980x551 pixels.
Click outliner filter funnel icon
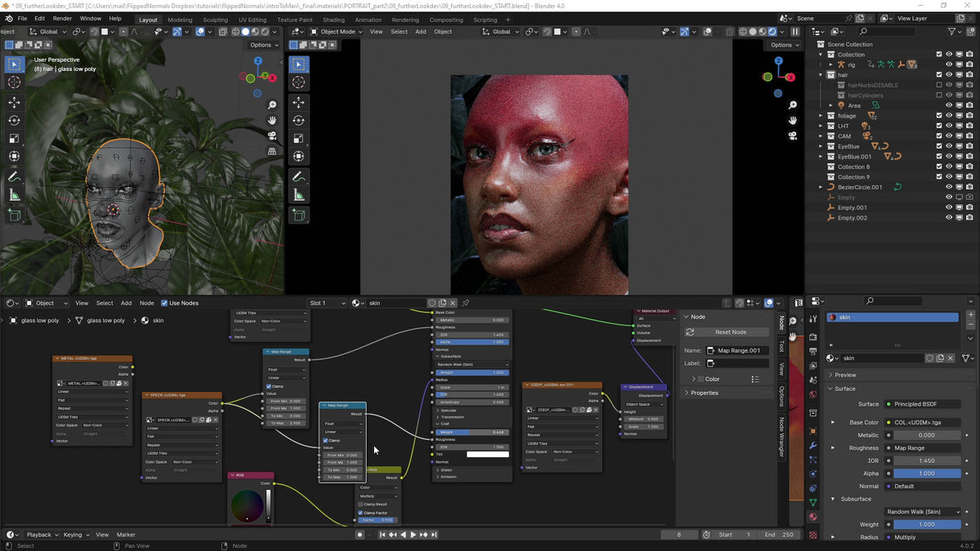point(953,31)
